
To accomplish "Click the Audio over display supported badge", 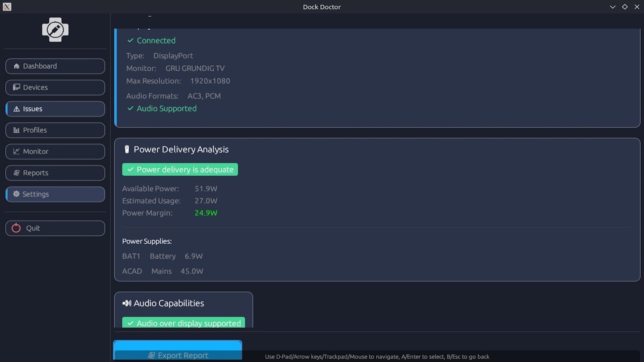I will point(183,323).
